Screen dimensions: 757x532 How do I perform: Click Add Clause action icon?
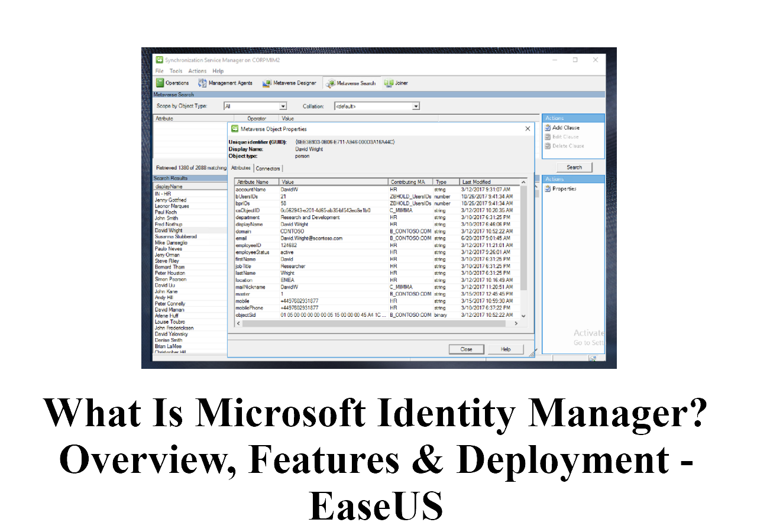pyautogui.click(x=548, y=128)
